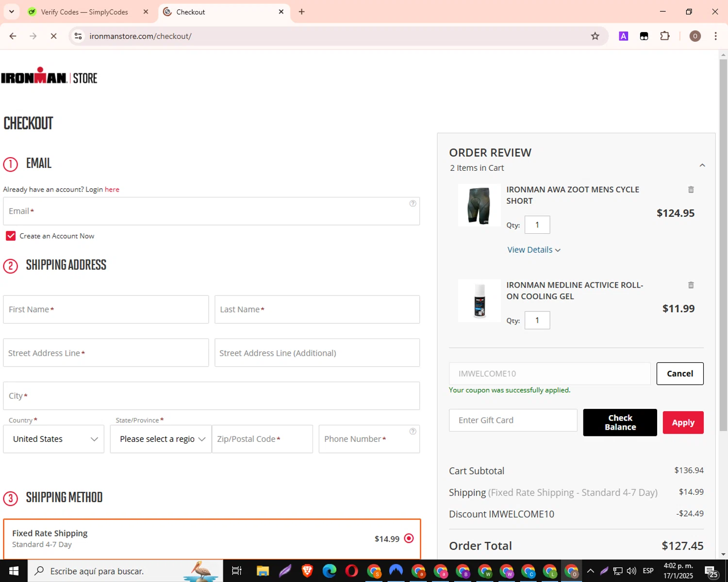Click into the Email field

point(212,211)
